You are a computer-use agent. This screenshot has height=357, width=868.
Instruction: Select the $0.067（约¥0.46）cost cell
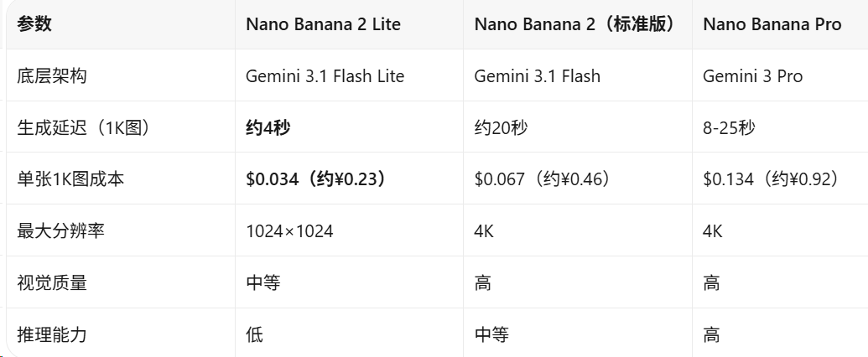pyautogui.click(x=543, y=179)
